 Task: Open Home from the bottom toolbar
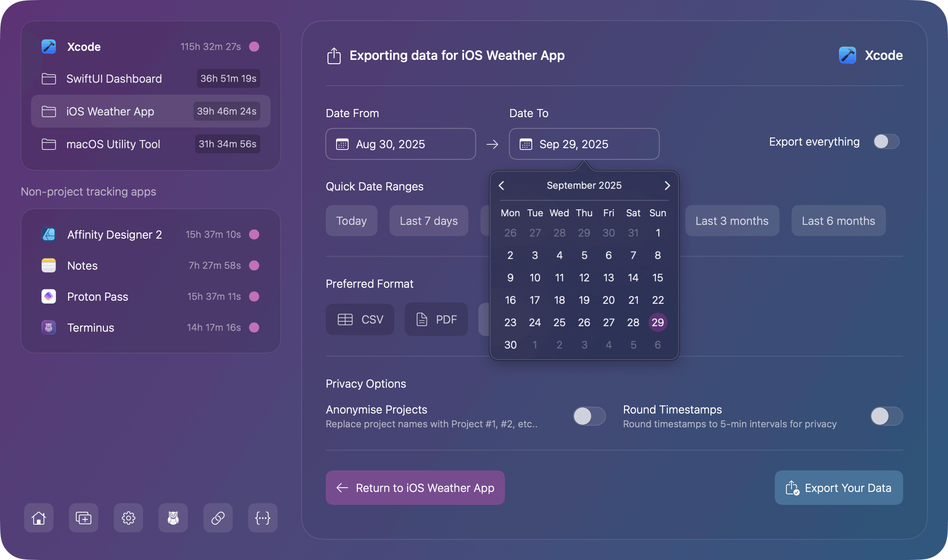point(38,518)
